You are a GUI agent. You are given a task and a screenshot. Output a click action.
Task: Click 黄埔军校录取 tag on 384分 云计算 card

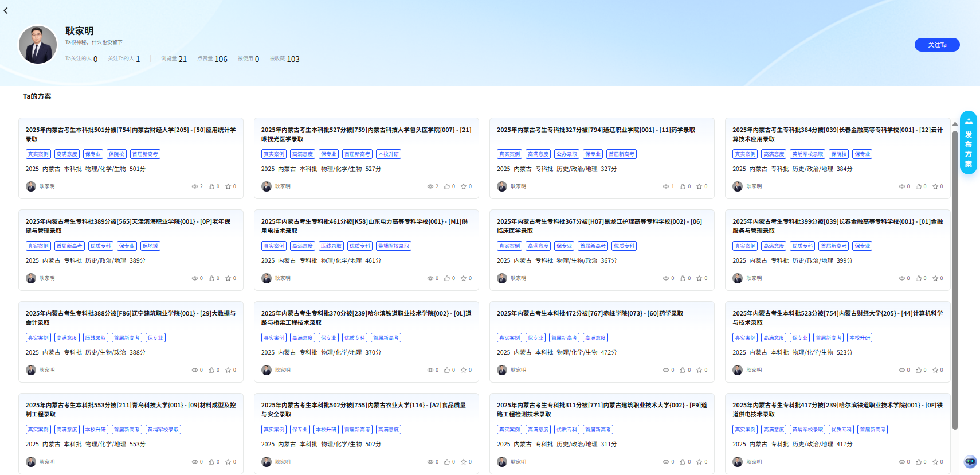click(808, 154)
